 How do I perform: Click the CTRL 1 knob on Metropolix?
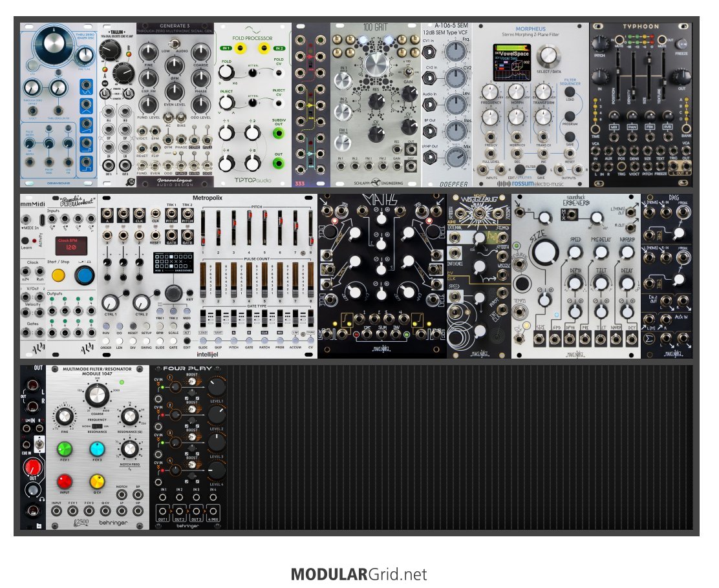point(110,302)
